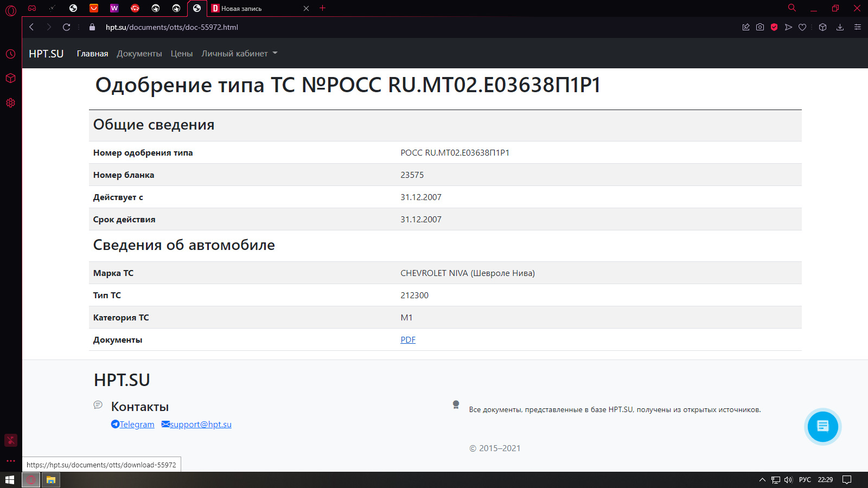Open a new tab with plus icon
868x488 pixels.
[323, 8]
